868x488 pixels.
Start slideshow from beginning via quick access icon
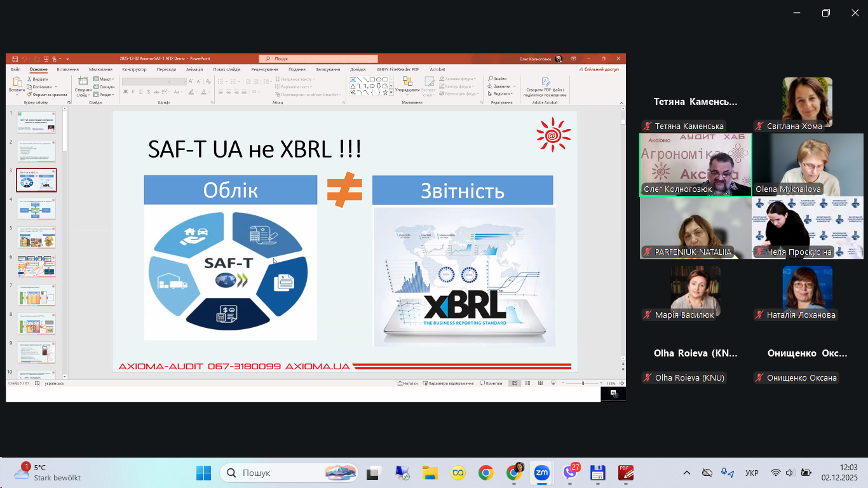pos(48,59)
